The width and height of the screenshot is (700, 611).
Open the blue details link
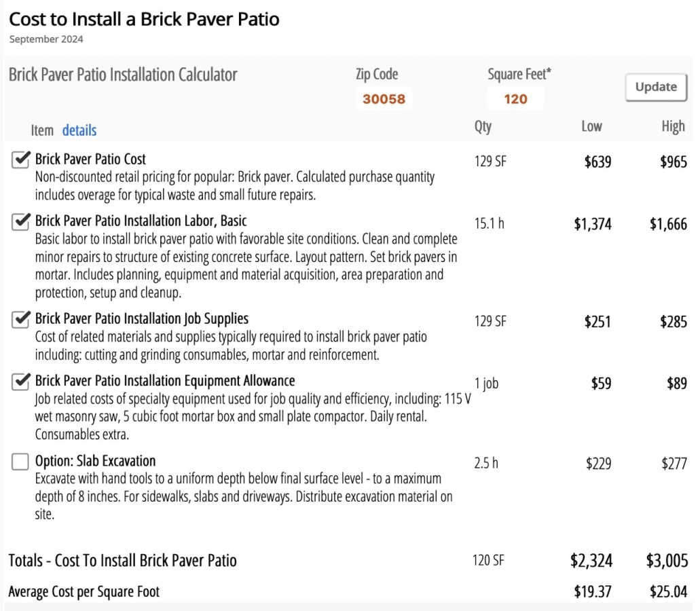[79, 130]
